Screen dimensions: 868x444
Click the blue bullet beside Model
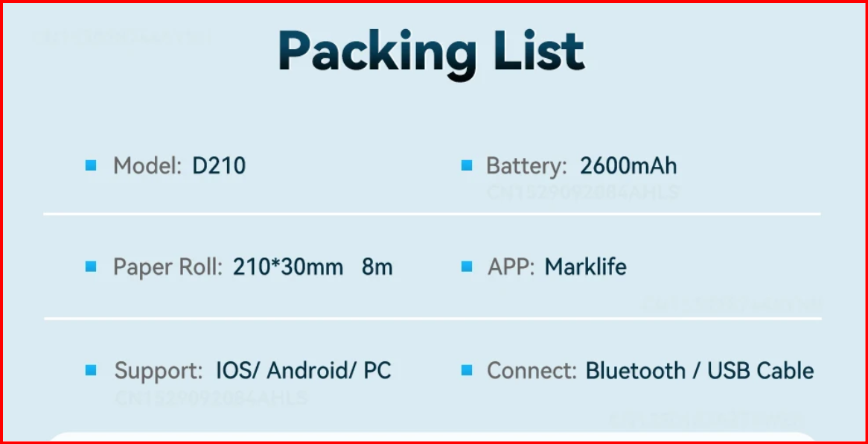pos(91,165)
